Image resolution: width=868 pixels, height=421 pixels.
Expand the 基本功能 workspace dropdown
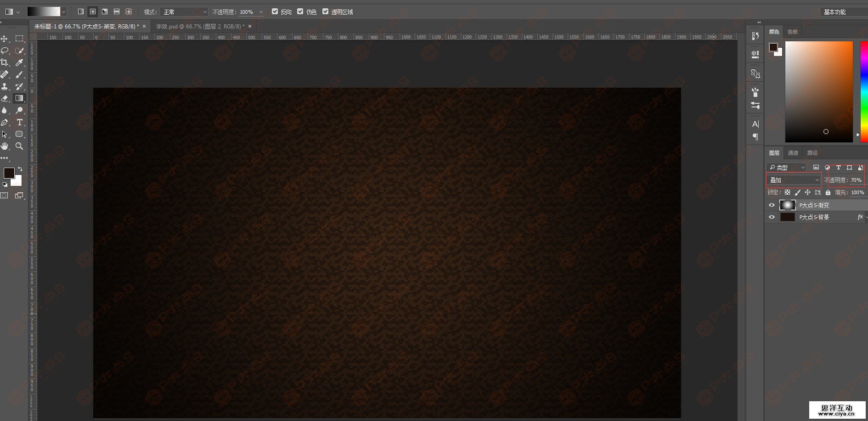843,12
